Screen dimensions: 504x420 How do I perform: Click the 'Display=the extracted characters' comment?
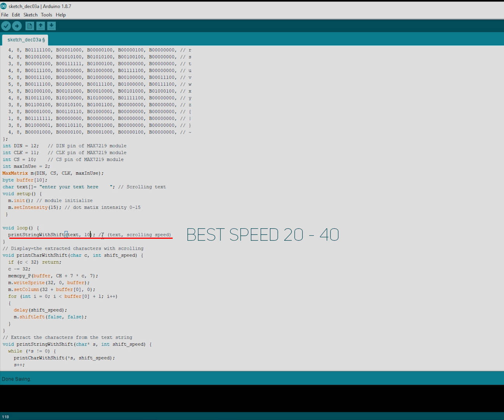point(73,248)
